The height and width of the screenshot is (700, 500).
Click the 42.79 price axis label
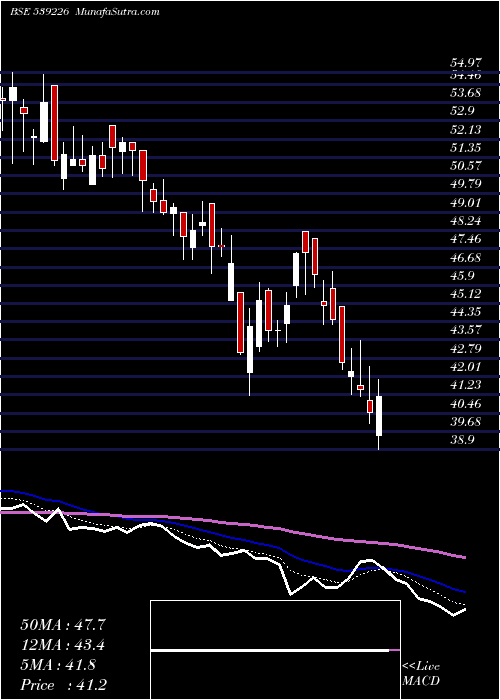[466, 349]
